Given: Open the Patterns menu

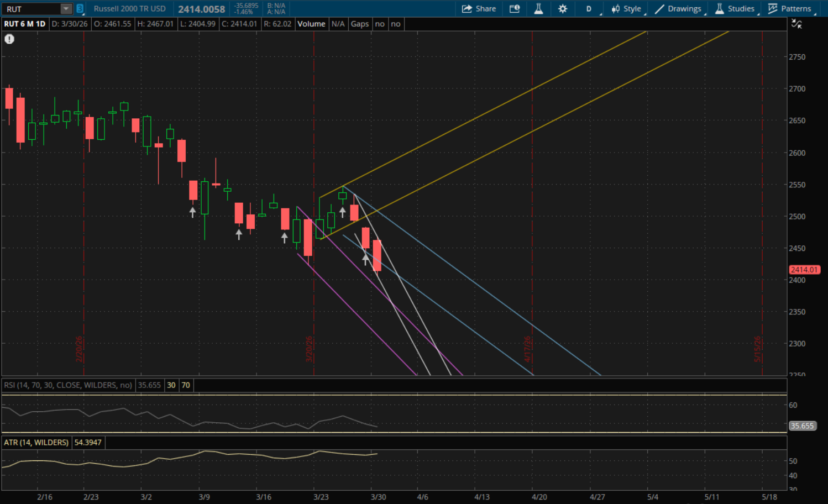Looking at the screenshot, I should coord(790,9).
